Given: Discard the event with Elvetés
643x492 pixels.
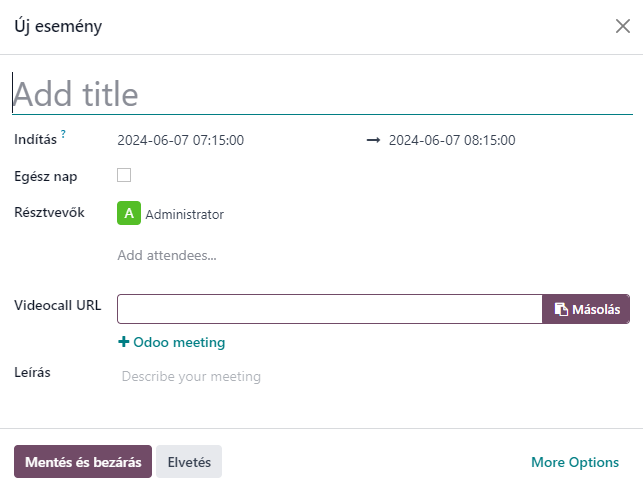Looking at the screenshot, I should pos(189,462).
